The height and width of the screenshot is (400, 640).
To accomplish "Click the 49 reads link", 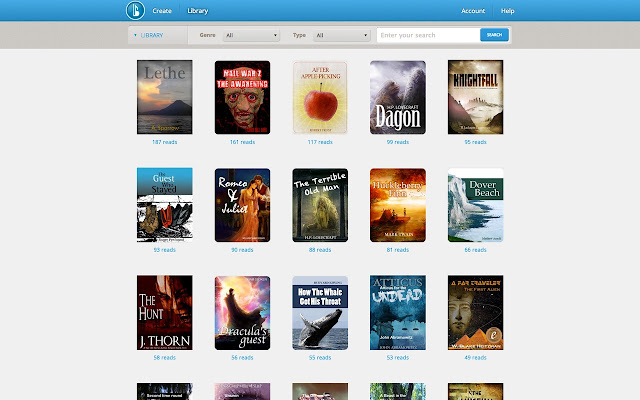I will point(476,358).
